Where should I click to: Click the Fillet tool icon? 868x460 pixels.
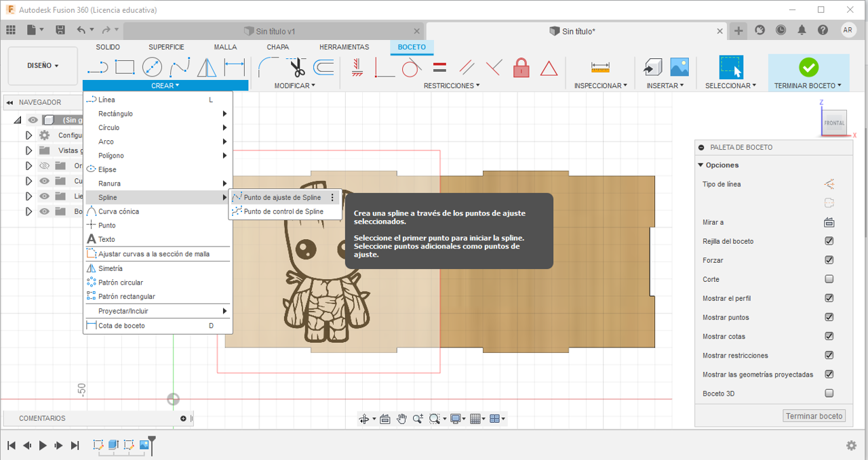[269, 68]
